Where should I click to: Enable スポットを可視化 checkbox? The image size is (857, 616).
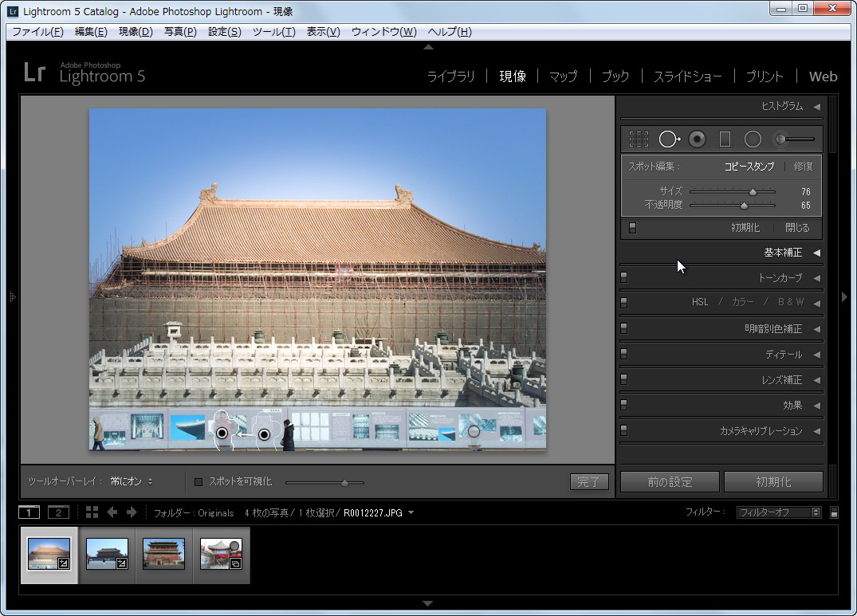click(x=199, y=481)
